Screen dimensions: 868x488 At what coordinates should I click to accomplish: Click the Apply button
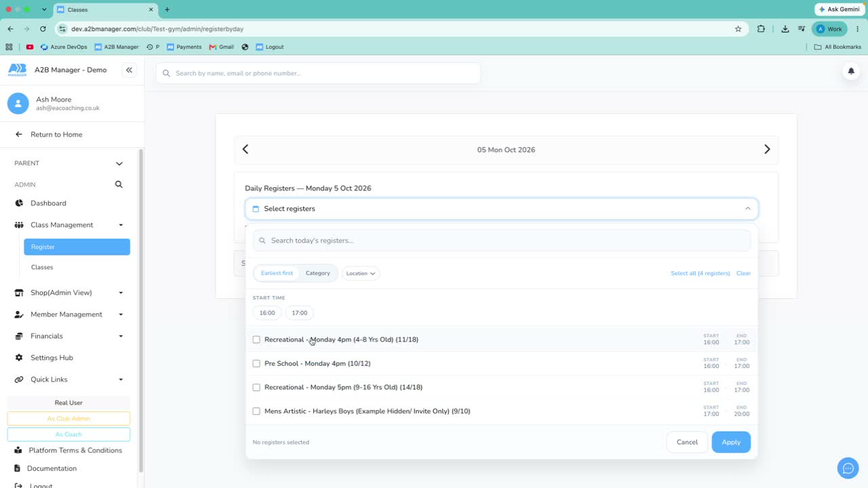point(731,442)
